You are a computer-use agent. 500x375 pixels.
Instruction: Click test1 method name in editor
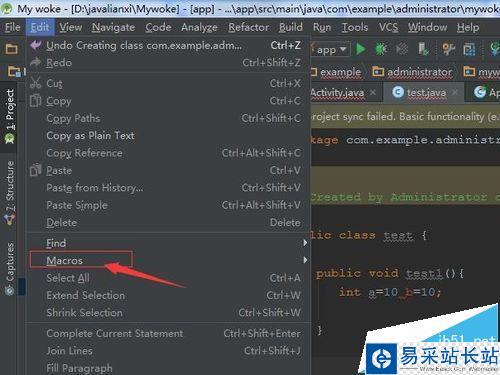[424, 274]
